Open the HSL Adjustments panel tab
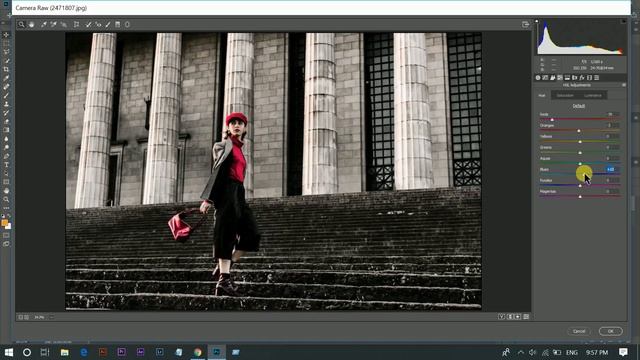Image resolution: width=640 pixels, height=360 pixels. (560, 78)
